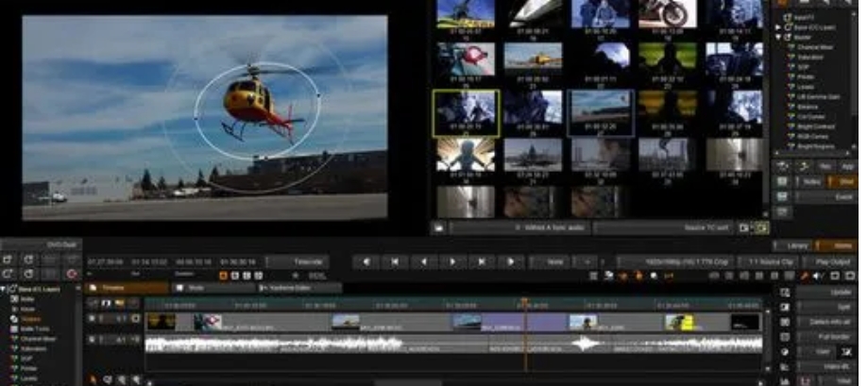This screenshot has width=868, height=386.
Task: Select the orange single-view layout icon
Action: tap(224, 276)
